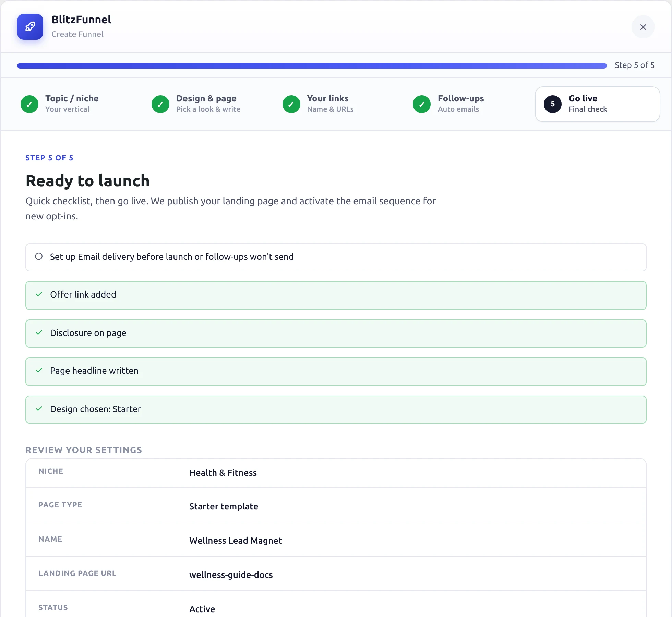
Task: Click the 'Wellness Lead Magnet' name value
Action: point(236,541)
